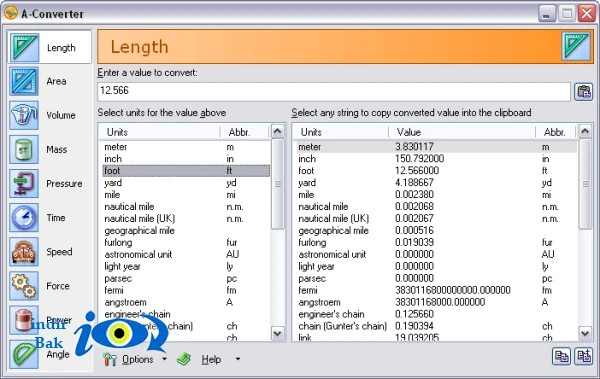Image resolution: width=600 pixels, height=379 pixels.
Task: Click the copy-all icon at bottom right corner
Action: click(584, 356)
